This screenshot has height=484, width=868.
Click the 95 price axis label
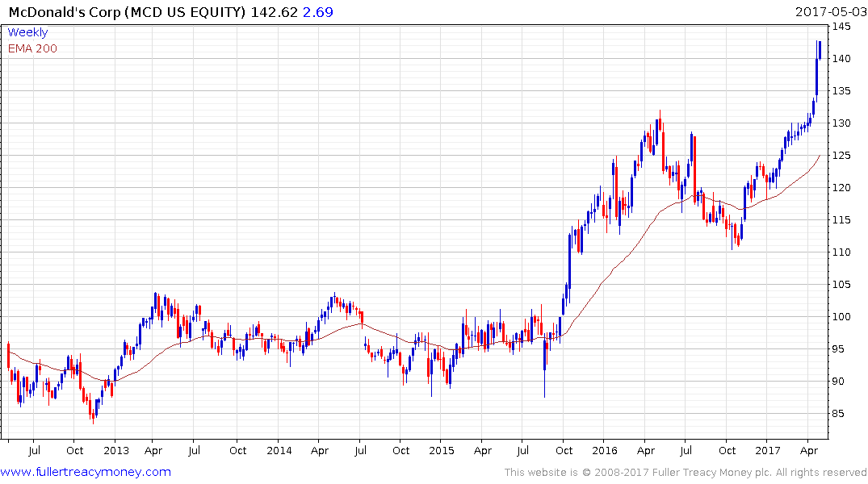coord(839,349)
